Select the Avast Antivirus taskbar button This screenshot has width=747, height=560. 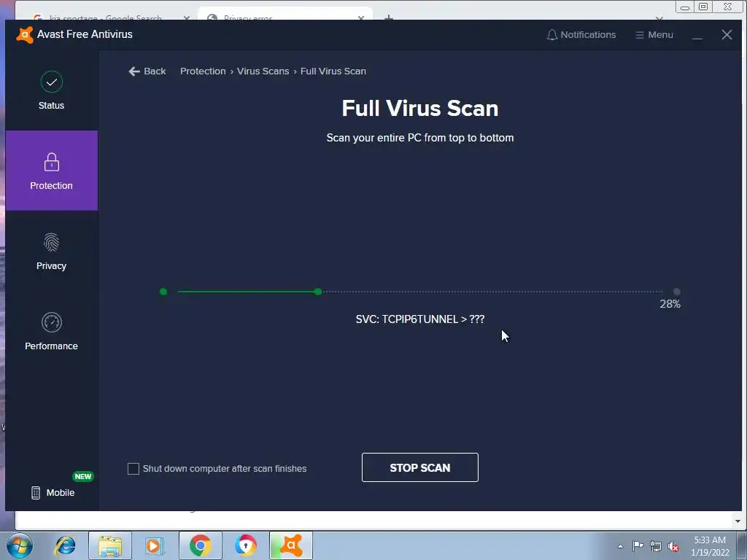(291, 545)
